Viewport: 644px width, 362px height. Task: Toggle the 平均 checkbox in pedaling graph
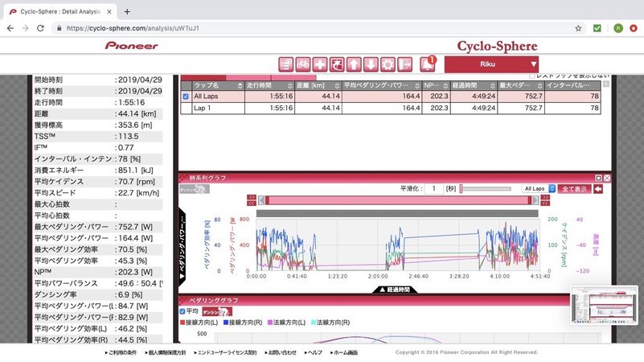point(183,311)
